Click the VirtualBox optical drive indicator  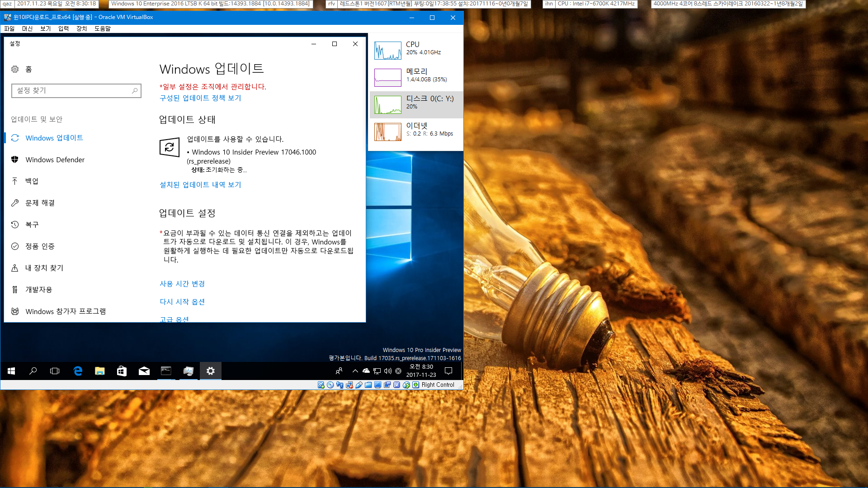coord(330,385)
